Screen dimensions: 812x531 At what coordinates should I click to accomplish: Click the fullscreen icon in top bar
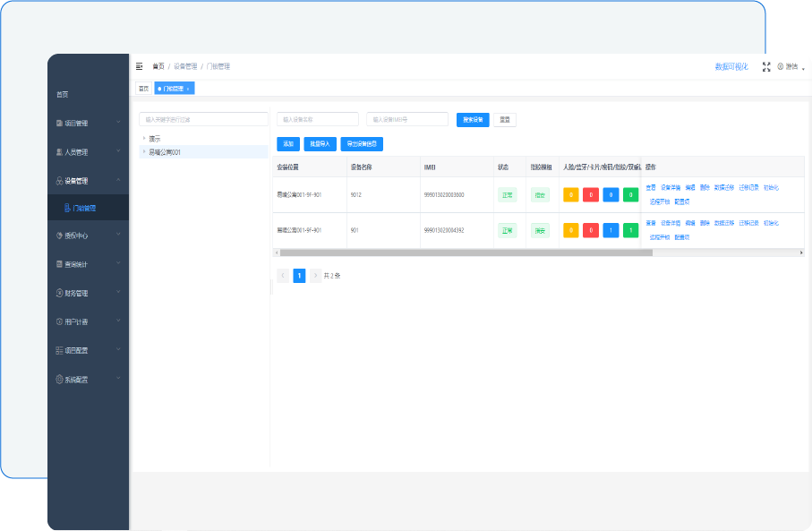coord(765,66)
